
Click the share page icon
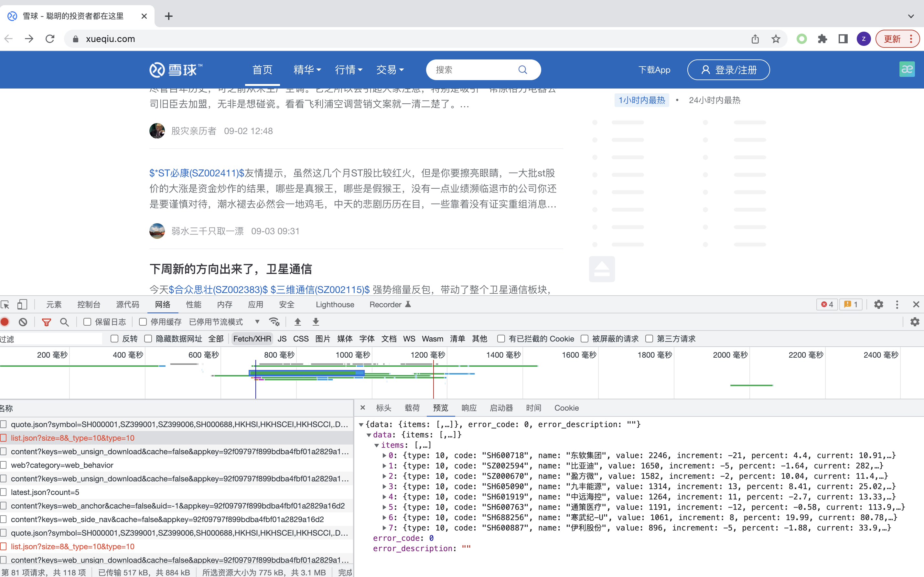pyautogui.click(x=755, y=39)
